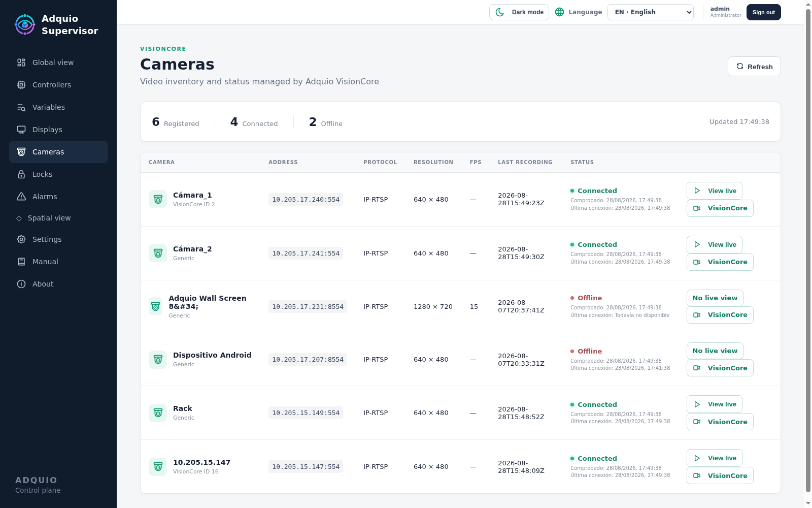Screen dimensions: 812x508
Task: Click the Alarms warning triangle icon
Action: [x=21, y=197]
